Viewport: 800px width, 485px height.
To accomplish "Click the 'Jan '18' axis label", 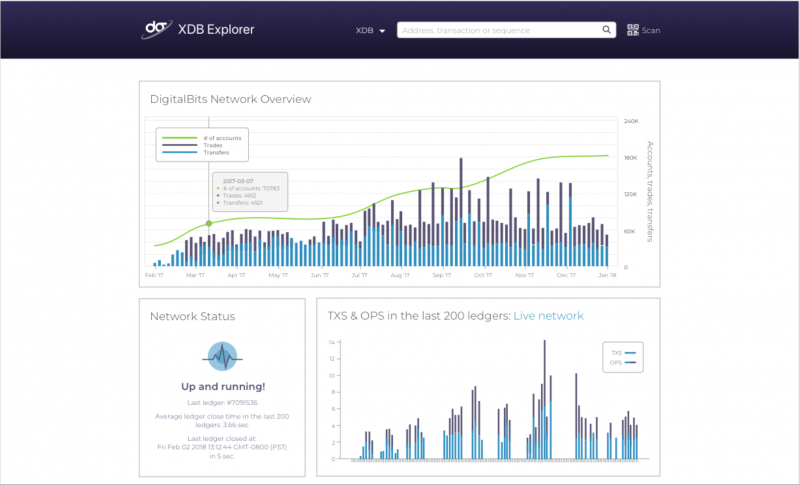I will point(607,275).
